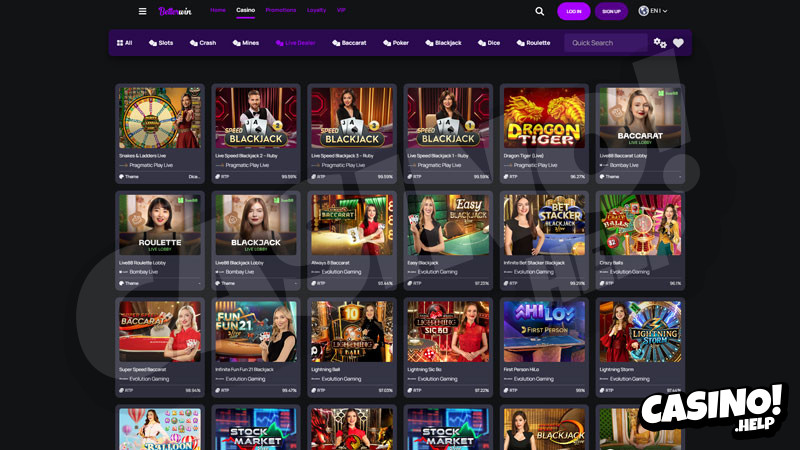Open Live Speed Blackjack 1 - Ruby thumbnail
The height and width of the screenshot is (450, 800).
[x=448, y=118]
